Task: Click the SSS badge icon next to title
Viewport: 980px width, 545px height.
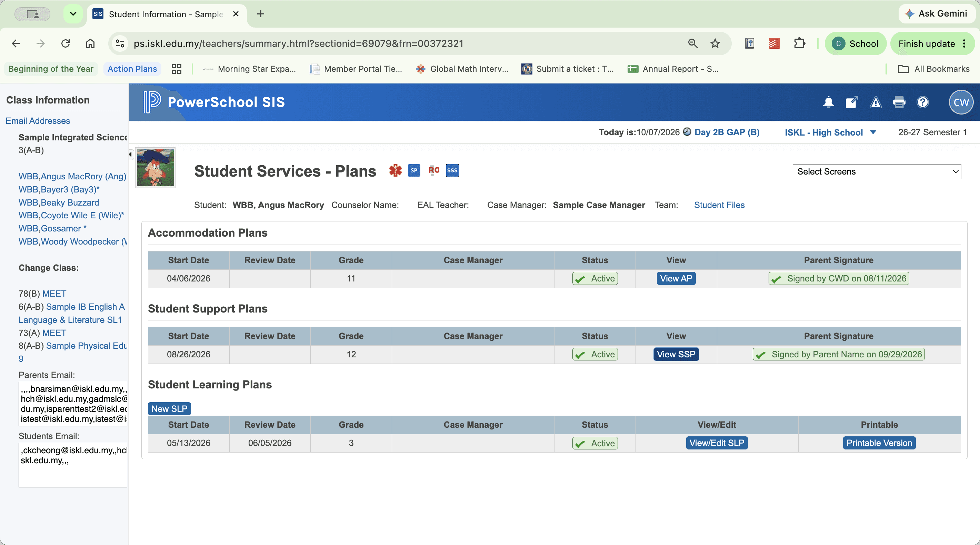Action: tap(452, 170)
